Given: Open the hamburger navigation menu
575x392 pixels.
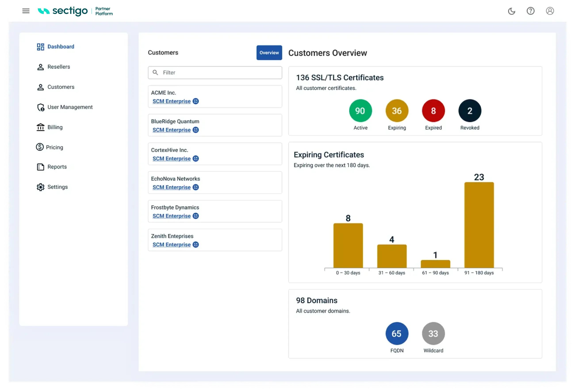Looking at the screenshot, I should (x=26, y=11).
